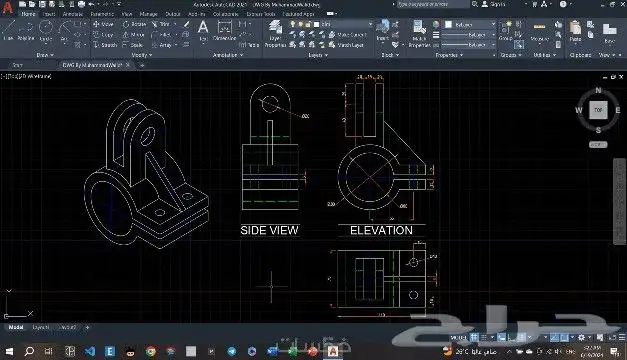Insert a Table from Annotation panel
Image resolution: width=627 pixels, height=360 pixels.
pos(250,45)
